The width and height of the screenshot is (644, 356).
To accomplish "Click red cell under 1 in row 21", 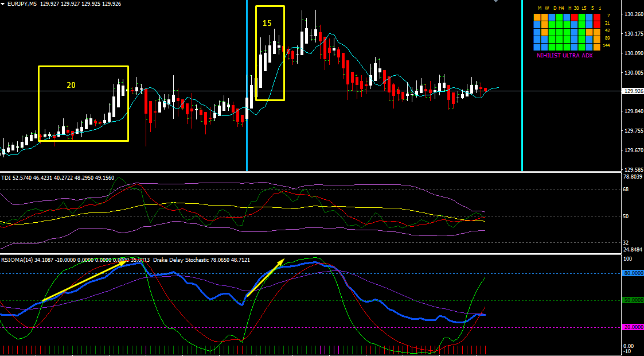I will (x=597, y=25).
